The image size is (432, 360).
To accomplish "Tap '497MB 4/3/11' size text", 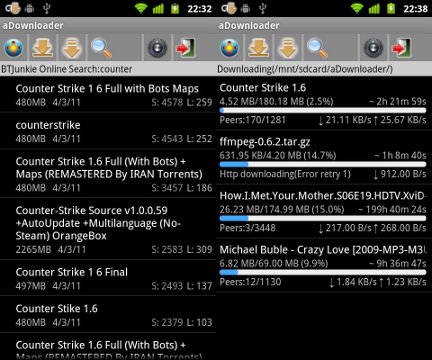I will click(x=48, y=286).
